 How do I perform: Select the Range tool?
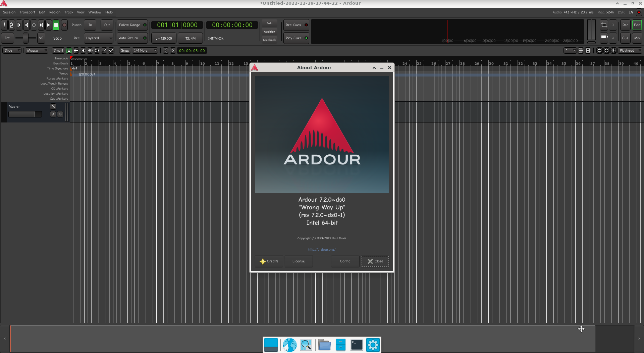[x=76, y=51]
